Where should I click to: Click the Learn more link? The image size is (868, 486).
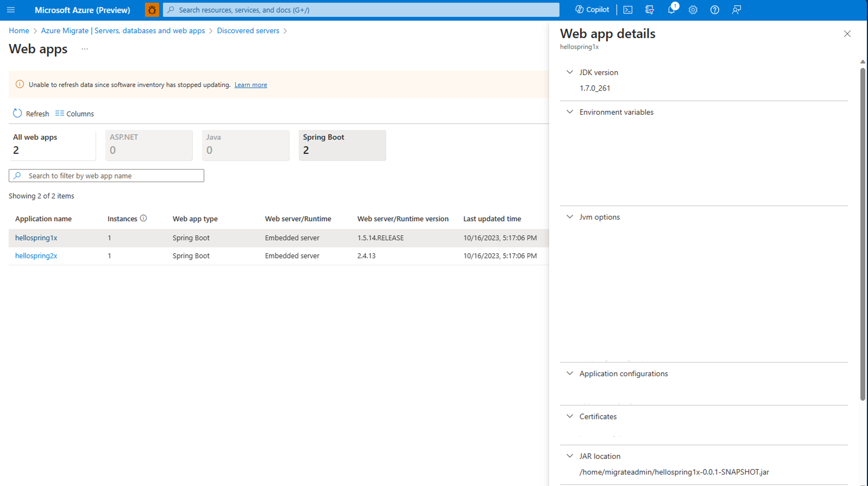click(251, 85)
